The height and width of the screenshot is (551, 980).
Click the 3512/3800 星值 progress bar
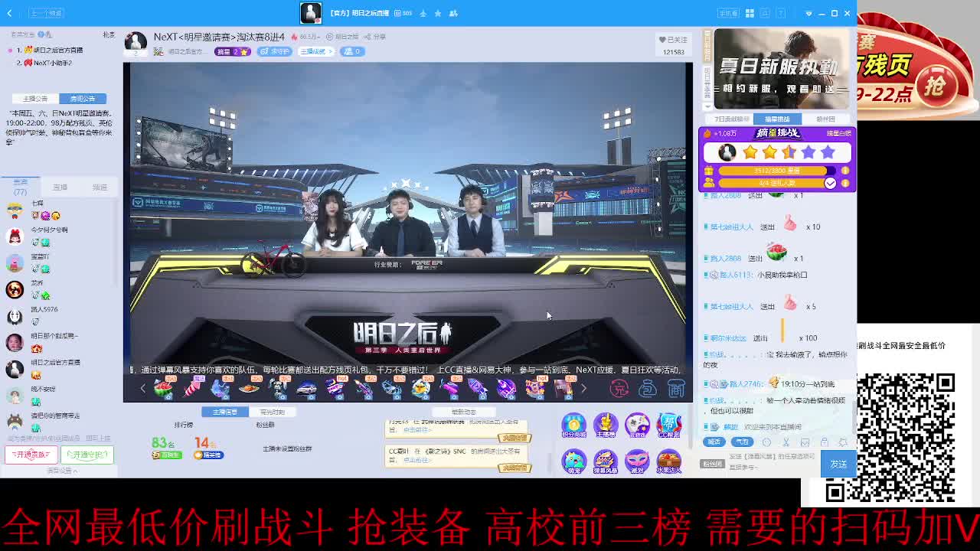[x=773, y=171]
